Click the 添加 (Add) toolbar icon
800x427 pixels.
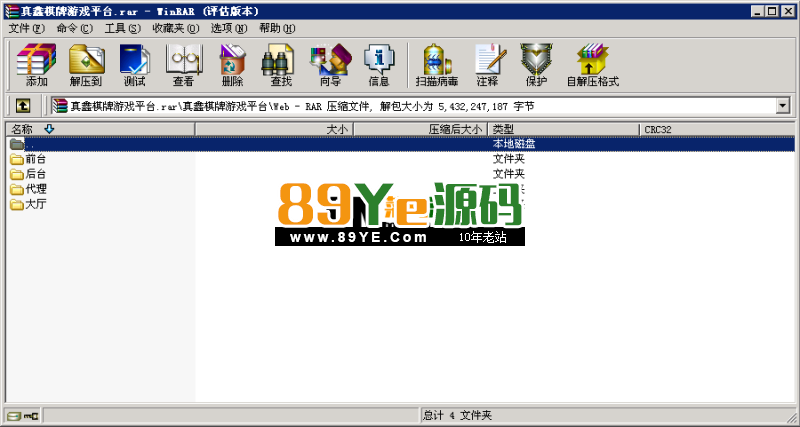click(36, 65)
